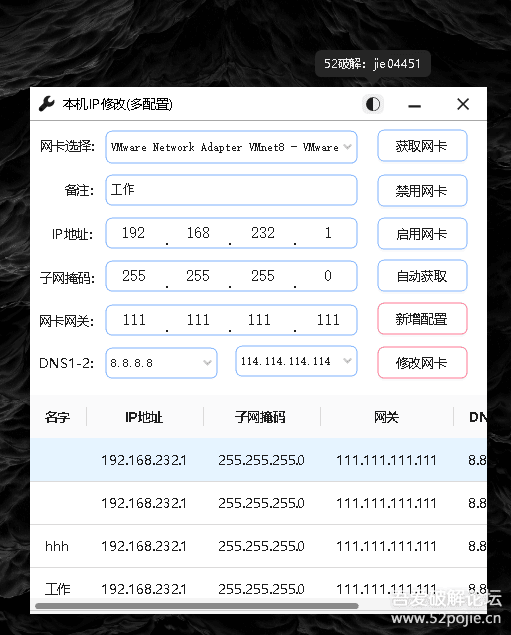Image resolution: width=511 pixels, height=635 pixels.
Task: Open the 网卡选择 adapter dropdown
Action: coord(231,147)
